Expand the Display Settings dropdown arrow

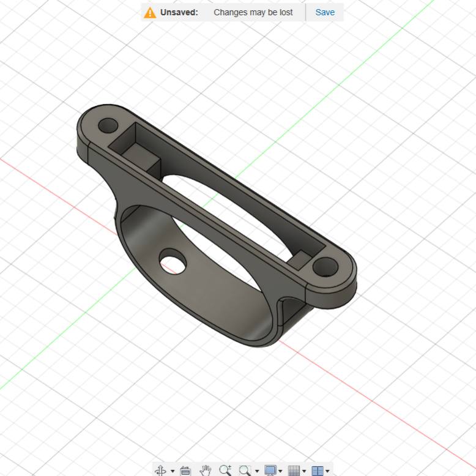[x=280, y=471]
